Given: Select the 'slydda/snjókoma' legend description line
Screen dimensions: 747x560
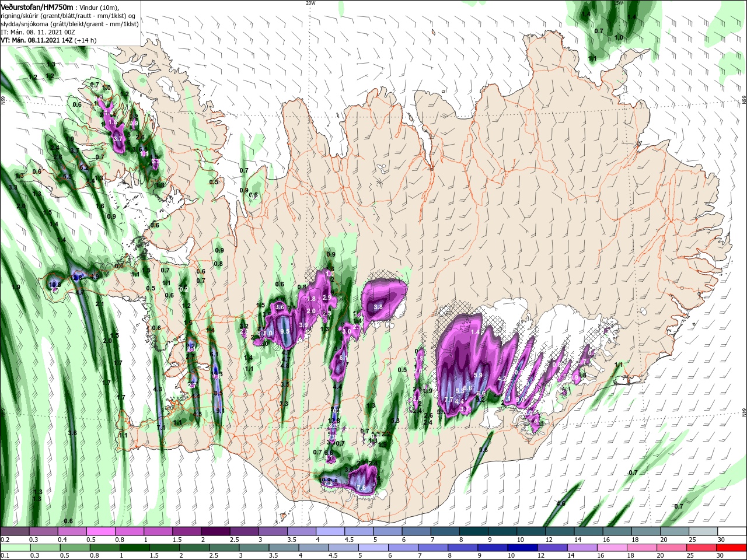Looking at the screenshot, I should pyautogui.click(x=69, y=24).
